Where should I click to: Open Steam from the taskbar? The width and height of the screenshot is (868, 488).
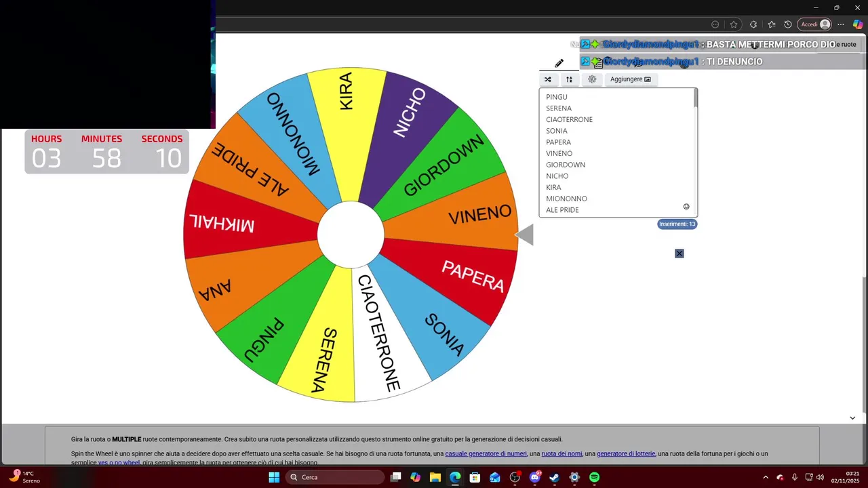click(555, 477)
